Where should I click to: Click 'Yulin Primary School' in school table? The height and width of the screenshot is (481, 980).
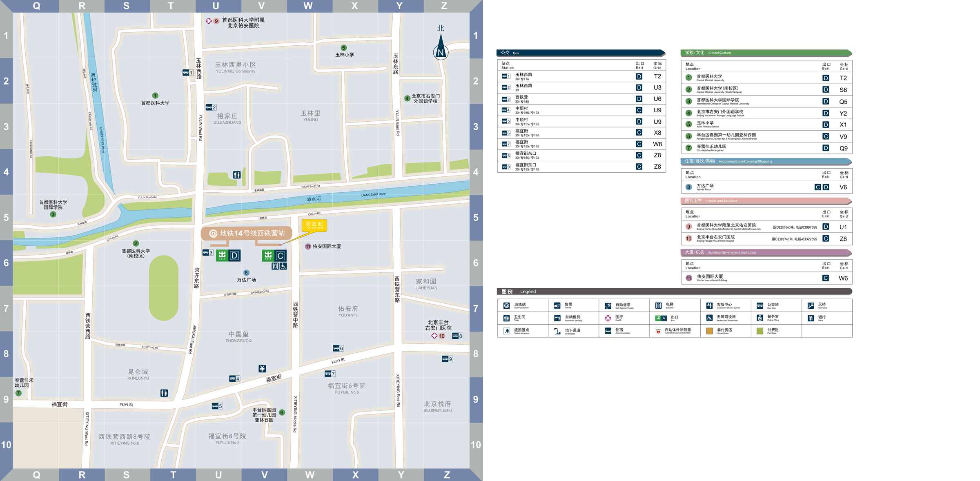708,127
